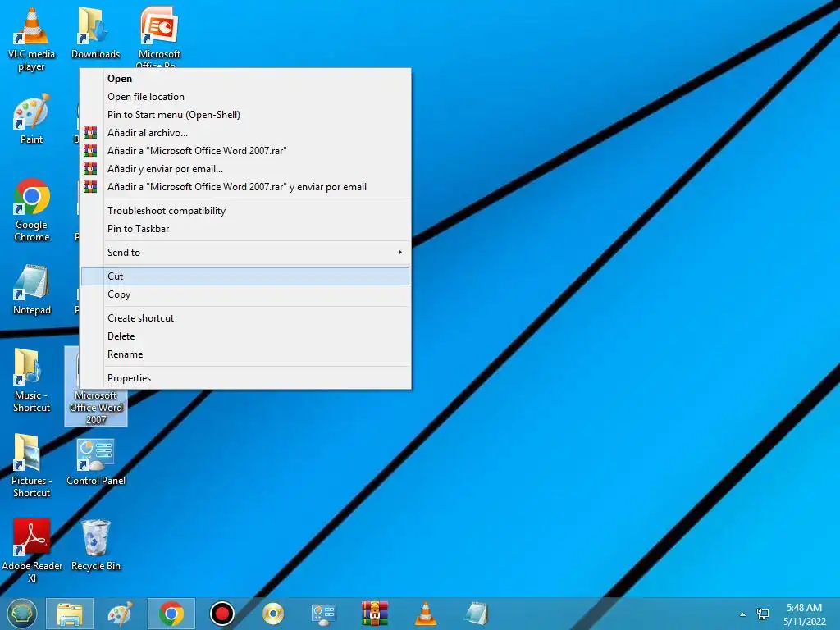Select Troubleshoot compatibility
Screen dimensions: 840x630
pos(246,211)
